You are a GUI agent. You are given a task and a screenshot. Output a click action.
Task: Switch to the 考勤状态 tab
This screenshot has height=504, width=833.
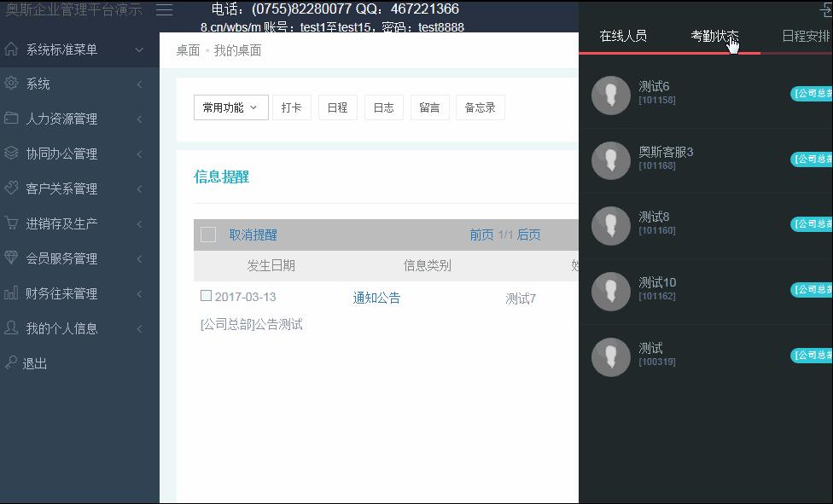(714, 36)
